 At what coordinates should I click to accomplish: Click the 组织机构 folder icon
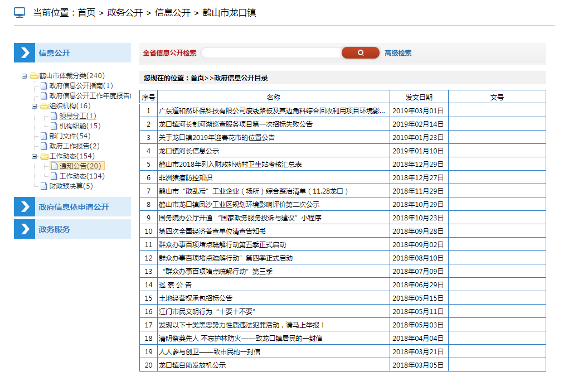coord(44,106)
